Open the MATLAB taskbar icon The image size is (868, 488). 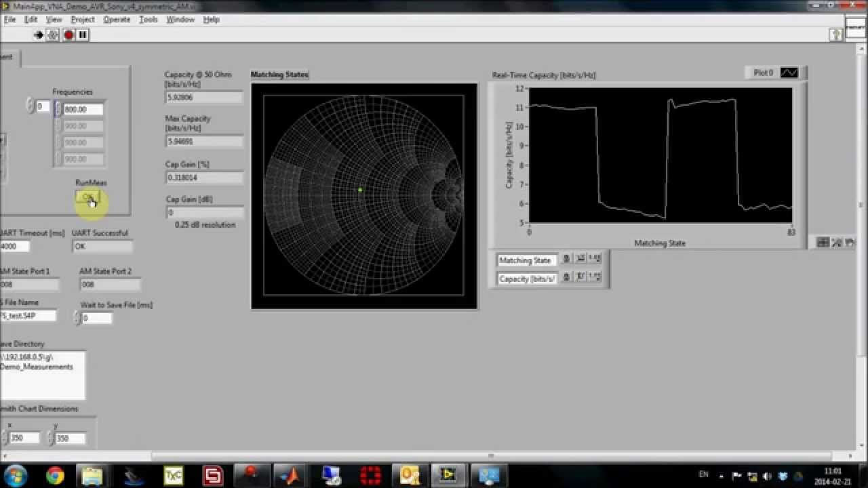pyautogui.click(x=291, y=475)
